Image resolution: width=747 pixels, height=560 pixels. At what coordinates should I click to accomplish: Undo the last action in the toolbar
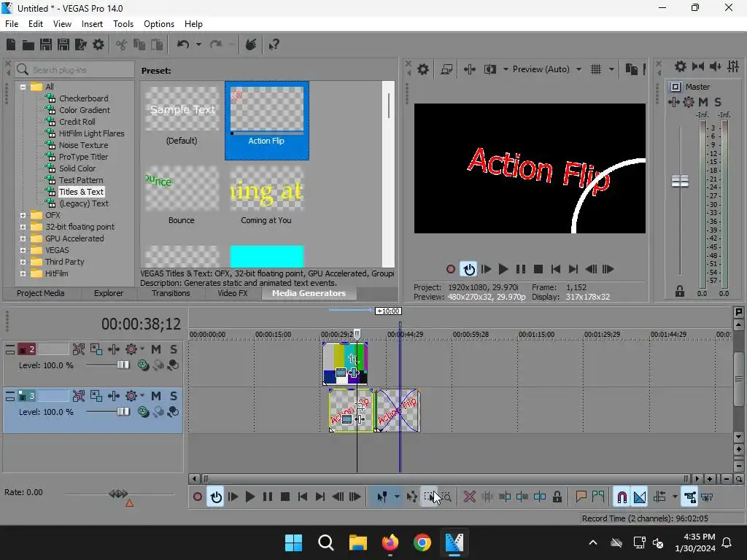tap(183, 44)
